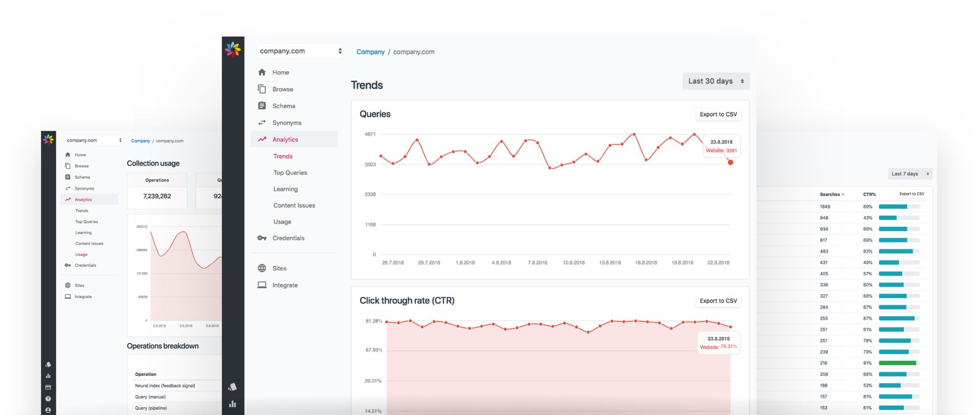The height and width of the screenshot is (415, 980).
Task: Click Browse icon in left window sidebar
Action: coord(67,166)
